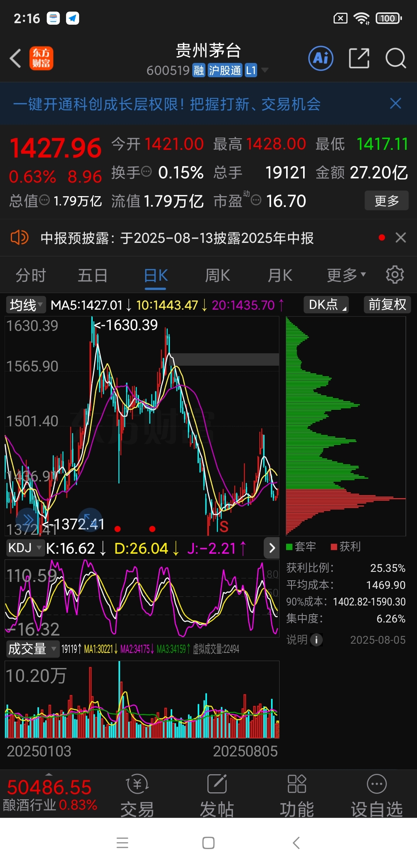Viewport: 417px width, 868px height.
Task: Tap the double-arrow overlay icon on chart
Action: 27,520
